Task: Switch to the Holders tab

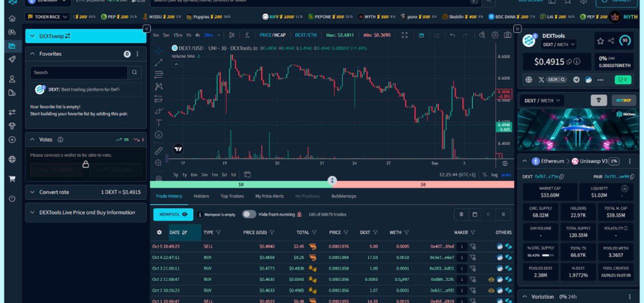Action: tap(201, 196)
